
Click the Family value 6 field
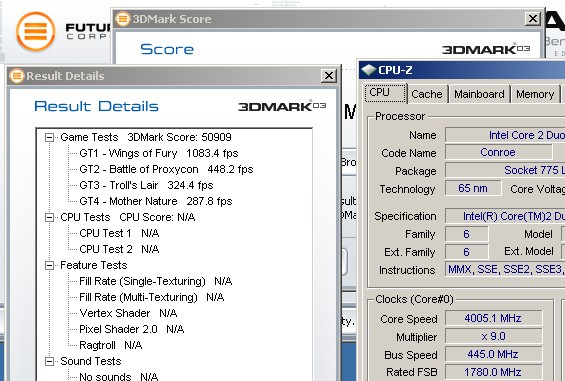pos(467,234)
